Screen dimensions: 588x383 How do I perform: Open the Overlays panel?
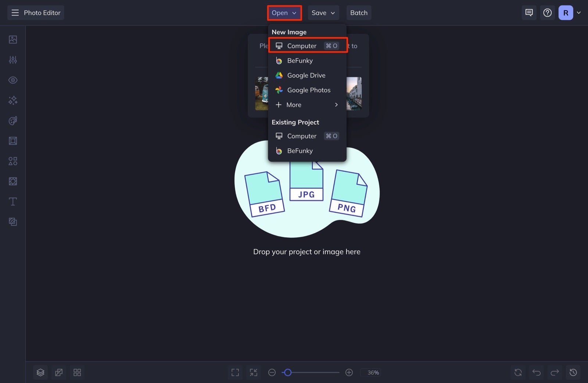tap(13, 181)
